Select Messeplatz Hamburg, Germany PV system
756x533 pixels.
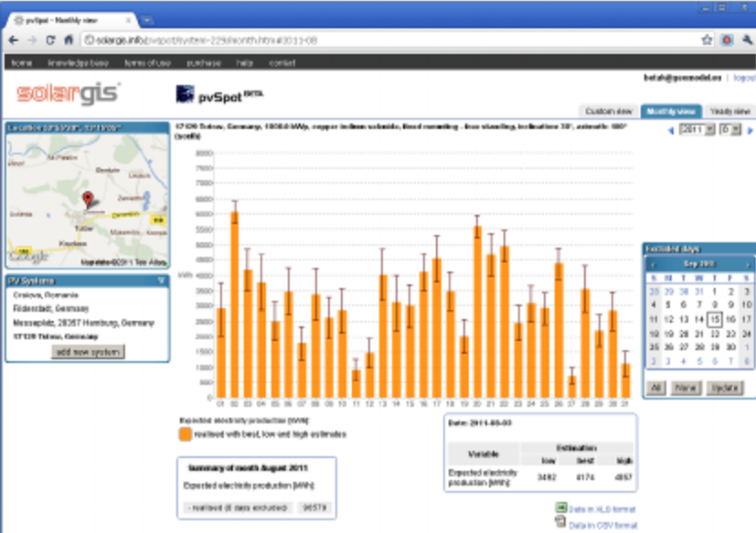83,323
